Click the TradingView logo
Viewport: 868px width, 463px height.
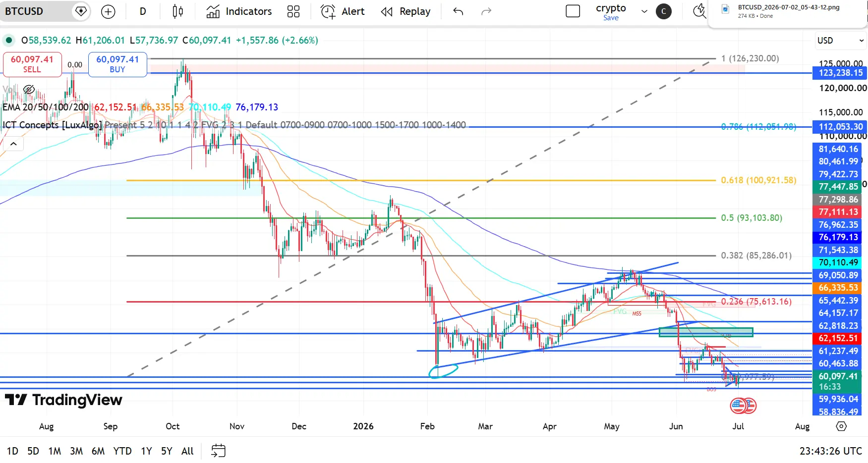click(63, 400)
